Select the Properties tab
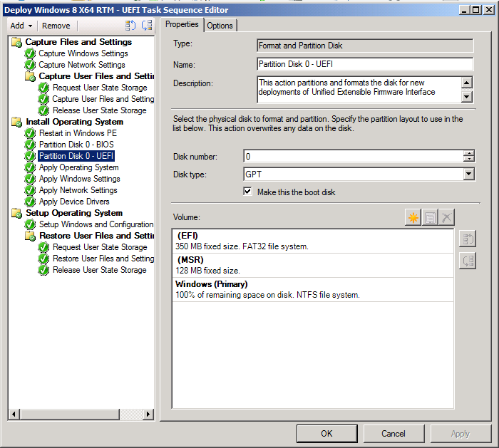 coord(182,24)
